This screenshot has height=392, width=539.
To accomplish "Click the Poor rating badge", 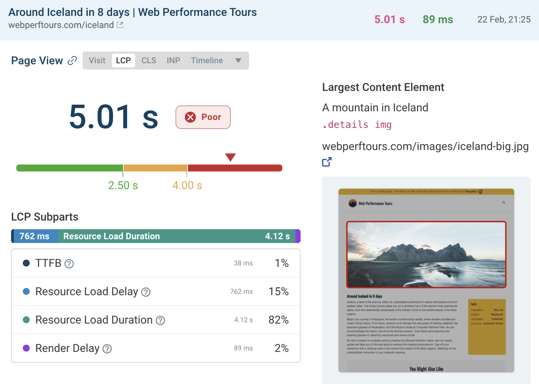I will [203, 117].
